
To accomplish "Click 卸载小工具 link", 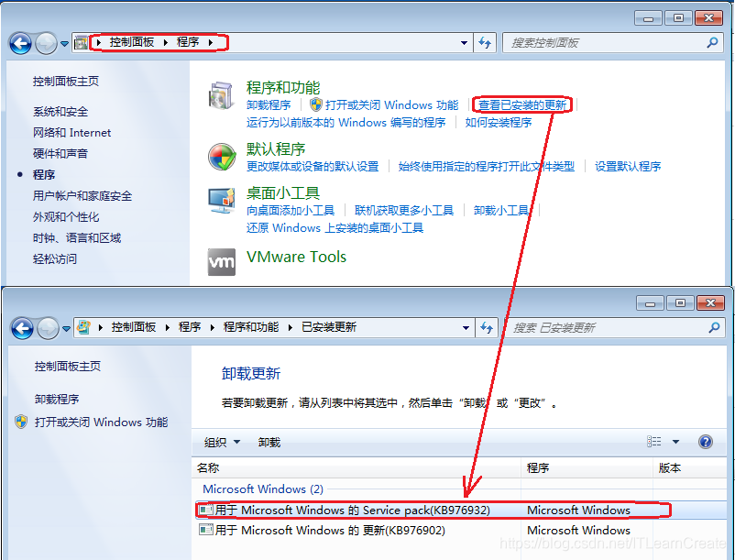I will click(501, 211).
